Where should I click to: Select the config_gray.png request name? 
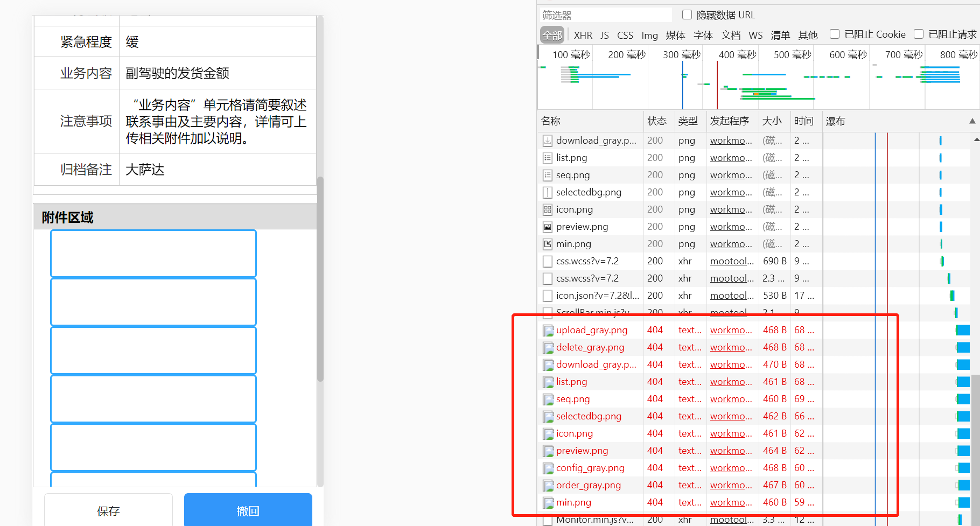click(590, 468)
